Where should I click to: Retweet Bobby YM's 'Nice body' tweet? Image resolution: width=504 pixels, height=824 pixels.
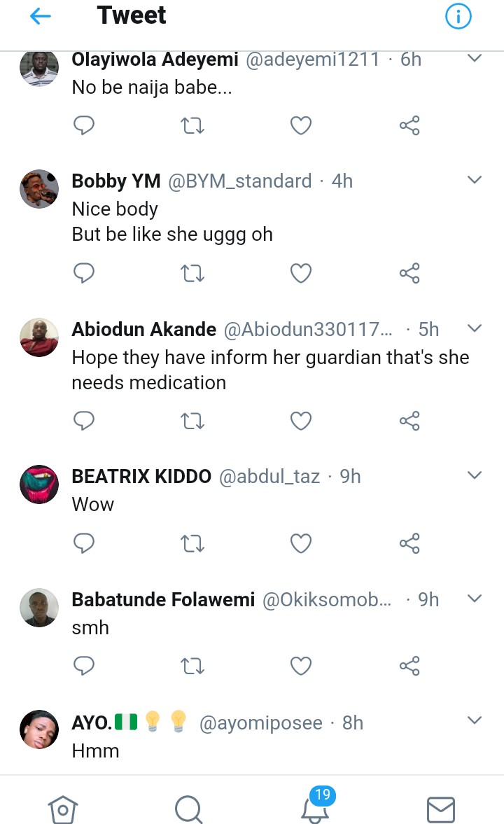192,273
